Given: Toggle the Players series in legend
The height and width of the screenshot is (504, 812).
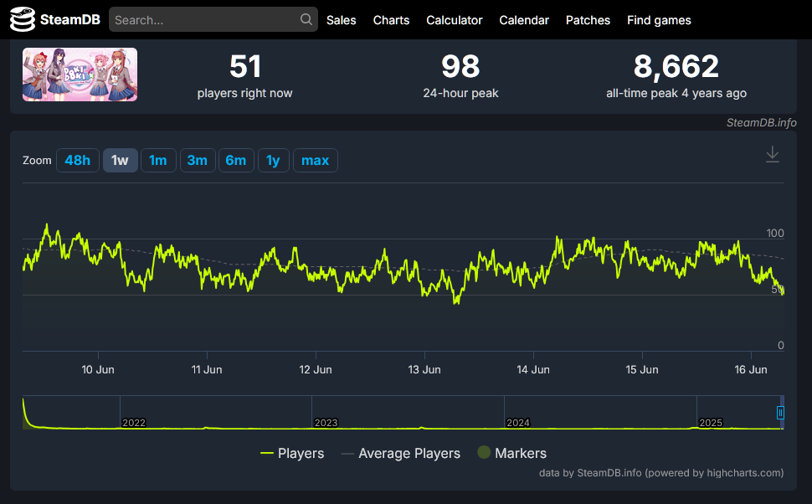Looking at the screenshot, I should point(292,453).
